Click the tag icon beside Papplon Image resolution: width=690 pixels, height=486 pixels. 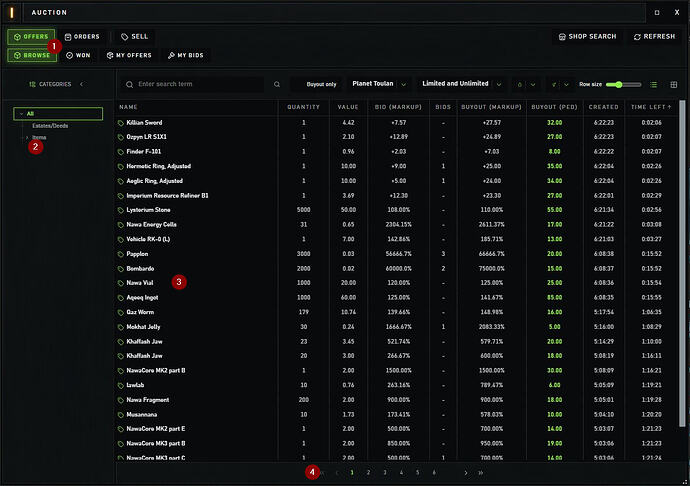click(x=121, y=254)
